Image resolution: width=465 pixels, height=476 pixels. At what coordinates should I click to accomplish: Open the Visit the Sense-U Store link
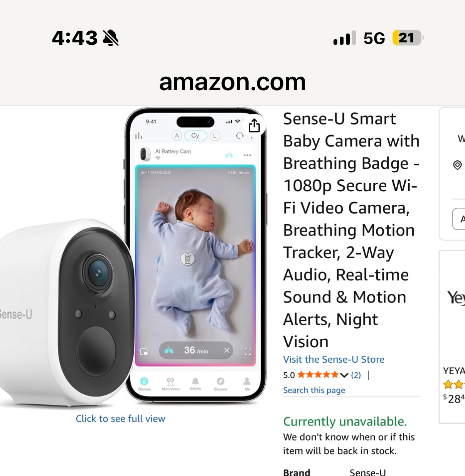coord(334,359)
